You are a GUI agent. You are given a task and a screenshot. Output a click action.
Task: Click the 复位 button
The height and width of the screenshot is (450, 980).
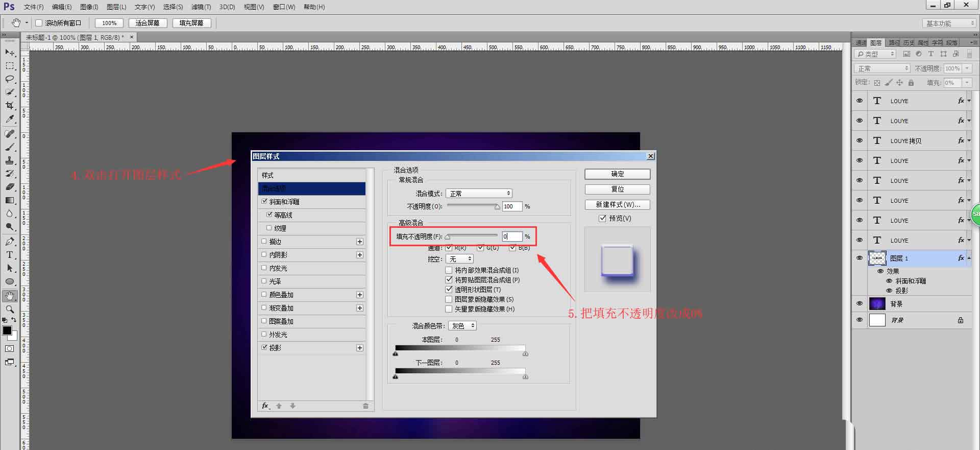point(617,189)
